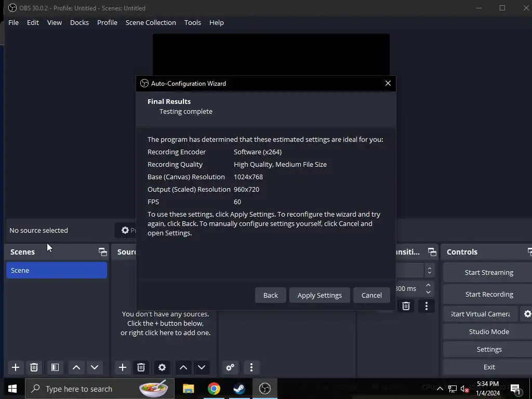Open Settings from Controls panel
The image size is (532, 399).
point(488,349)
